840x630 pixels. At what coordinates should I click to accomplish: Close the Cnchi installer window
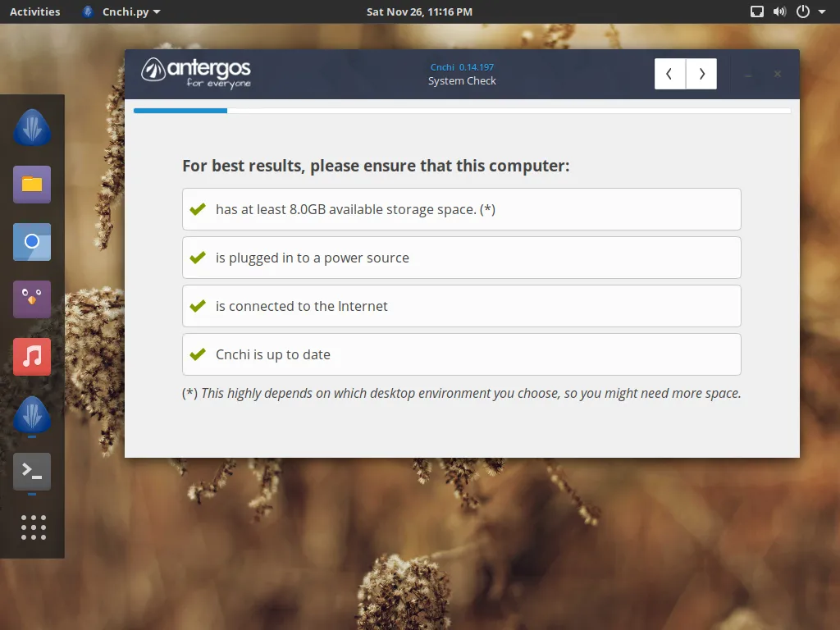(778, 74)
